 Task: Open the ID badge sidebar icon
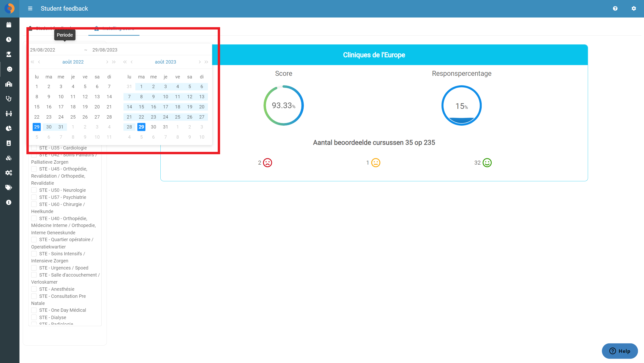click(9, 143)
